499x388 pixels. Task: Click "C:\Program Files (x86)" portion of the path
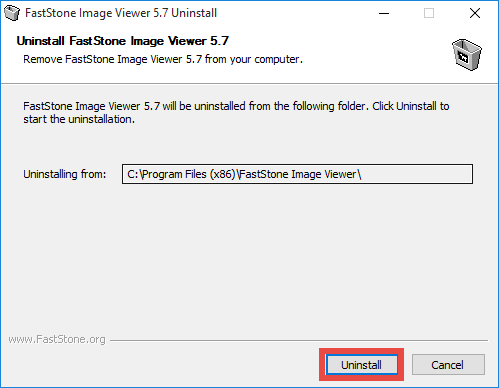181,174
